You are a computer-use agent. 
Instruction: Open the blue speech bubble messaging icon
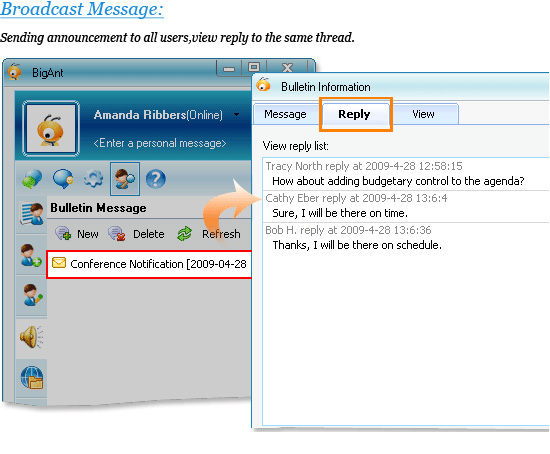point(63,179)
